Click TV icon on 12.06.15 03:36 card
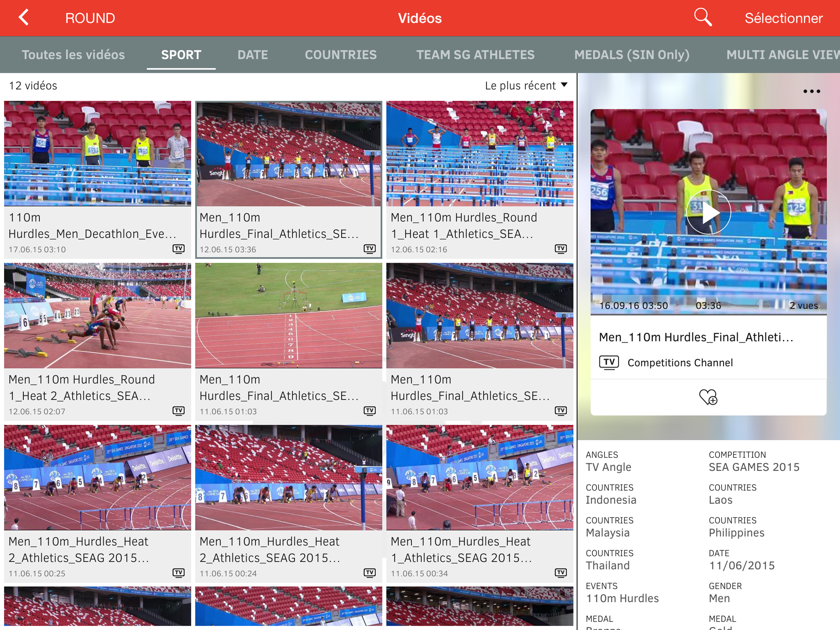840x630 pixels. (x=370, y=249)
